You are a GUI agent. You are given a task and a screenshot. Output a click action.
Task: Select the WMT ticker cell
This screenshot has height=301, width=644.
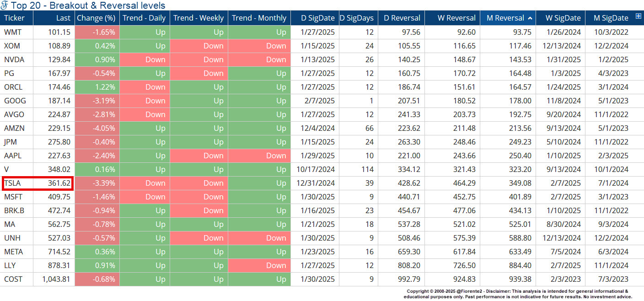[16, 32]
